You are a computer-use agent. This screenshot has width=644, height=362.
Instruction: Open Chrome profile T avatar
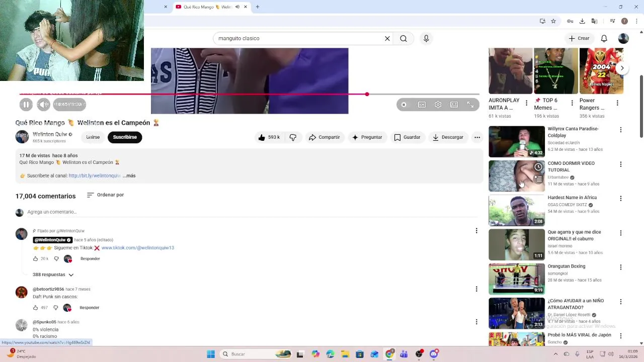[624, 21]
